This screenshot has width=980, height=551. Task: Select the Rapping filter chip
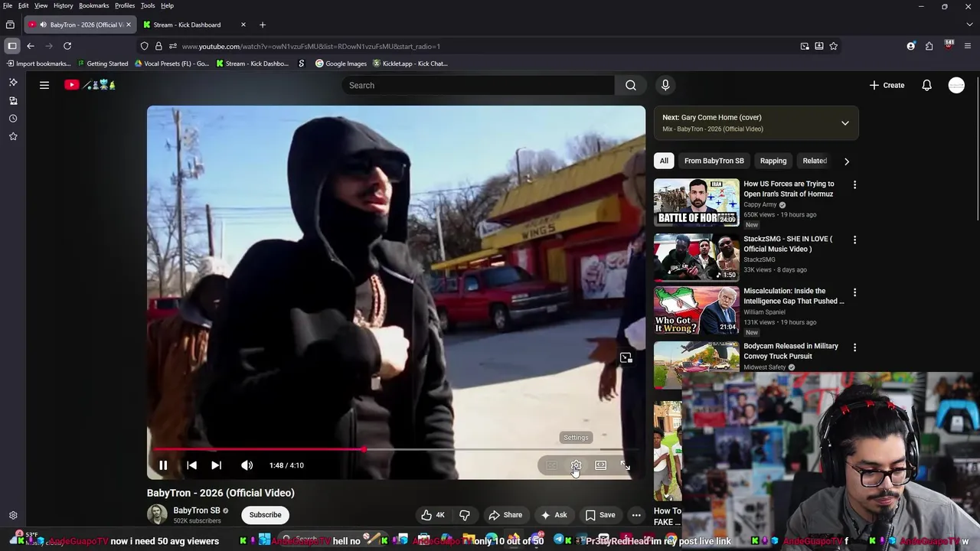[773, 161]
